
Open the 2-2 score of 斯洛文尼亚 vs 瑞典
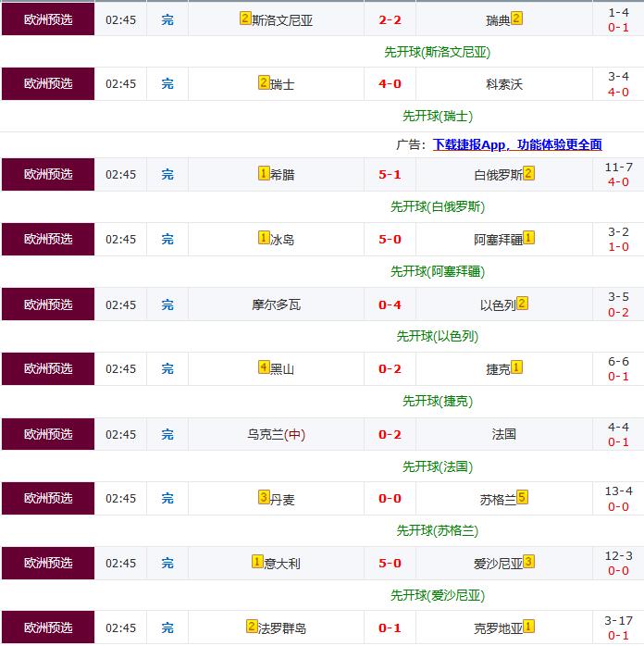click(390, 19)
